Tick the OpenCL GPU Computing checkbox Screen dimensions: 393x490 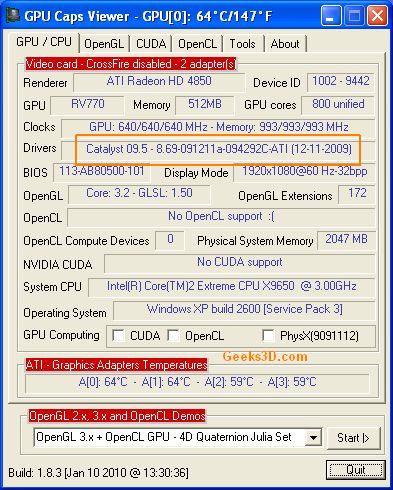[173, 336]
